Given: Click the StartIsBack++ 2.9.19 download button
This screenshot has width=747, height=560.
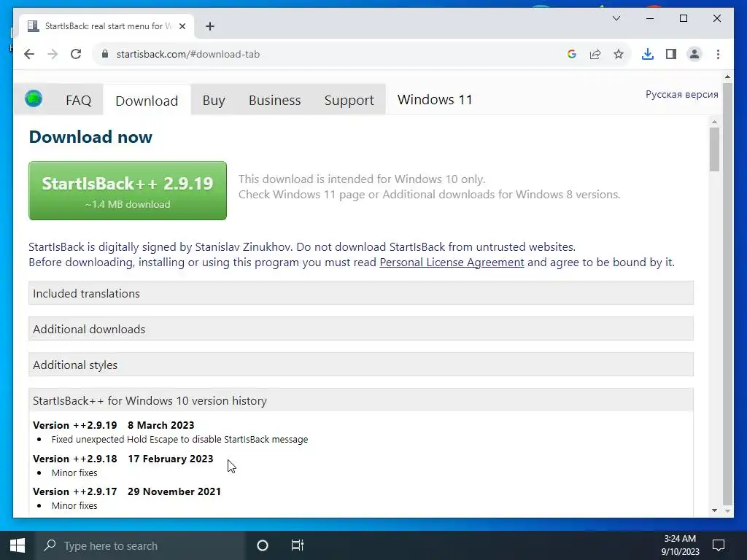Looking at the screenshot, I should coord(128,190).
